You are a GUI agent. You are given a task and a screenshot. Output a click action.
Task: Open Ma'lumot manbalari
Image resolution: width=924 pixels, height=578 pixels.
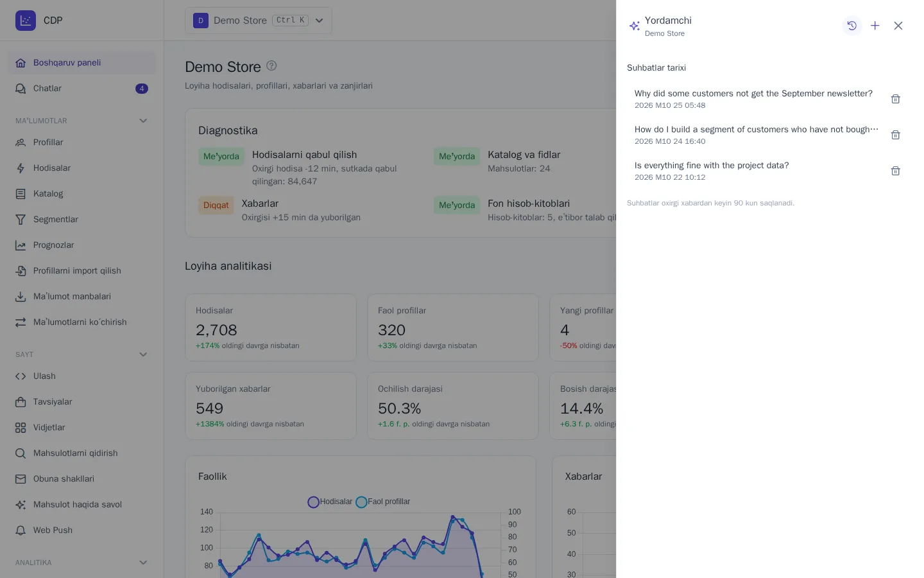click(81, 297)
